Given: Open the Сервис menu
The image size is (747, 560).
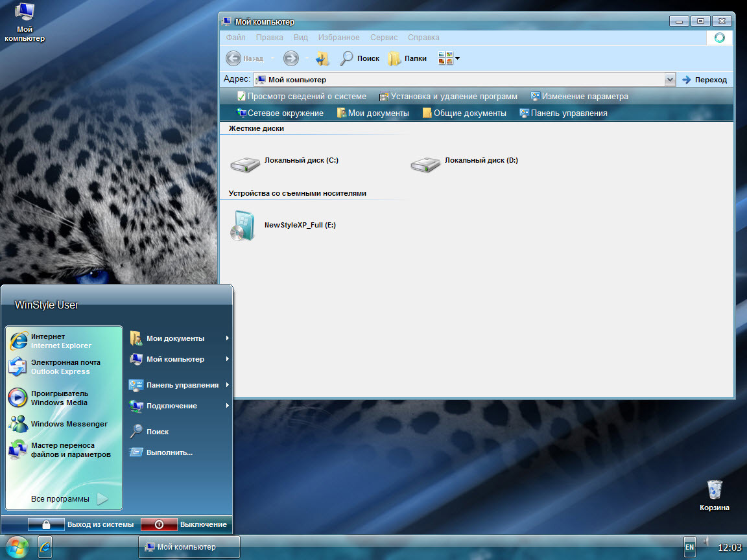Looking at the screenshot, I should pos(383,37).
